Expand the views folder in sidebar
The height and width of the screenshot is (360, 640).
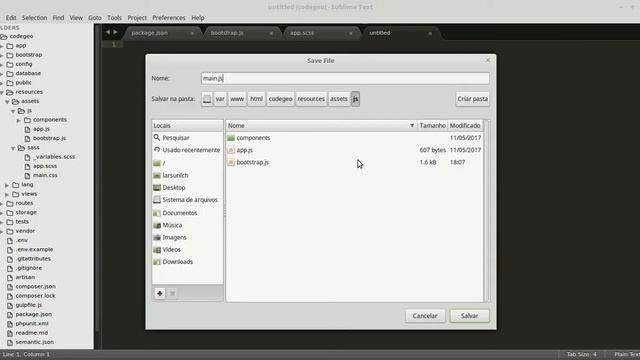(7, 194)
